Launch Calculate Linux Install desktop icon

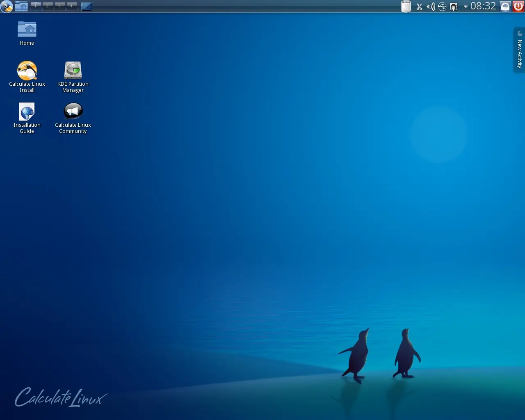click(27, 77)
